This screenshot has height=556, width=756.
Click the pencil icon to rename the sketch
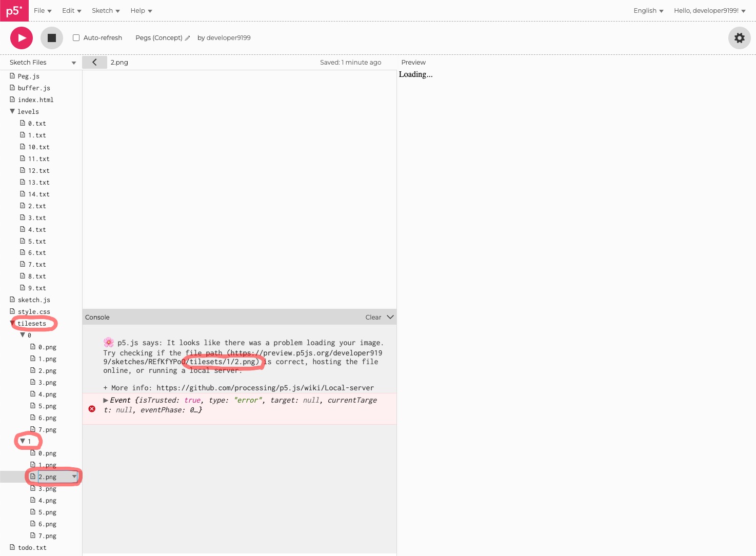(x=187, y=37)
